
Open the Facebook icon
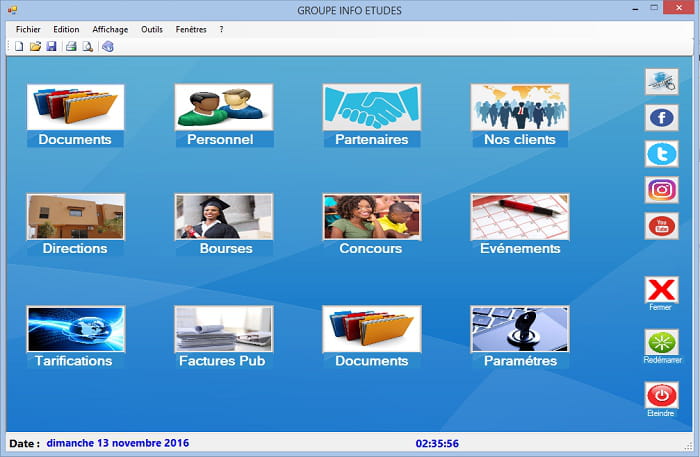(x=662, y=118)
